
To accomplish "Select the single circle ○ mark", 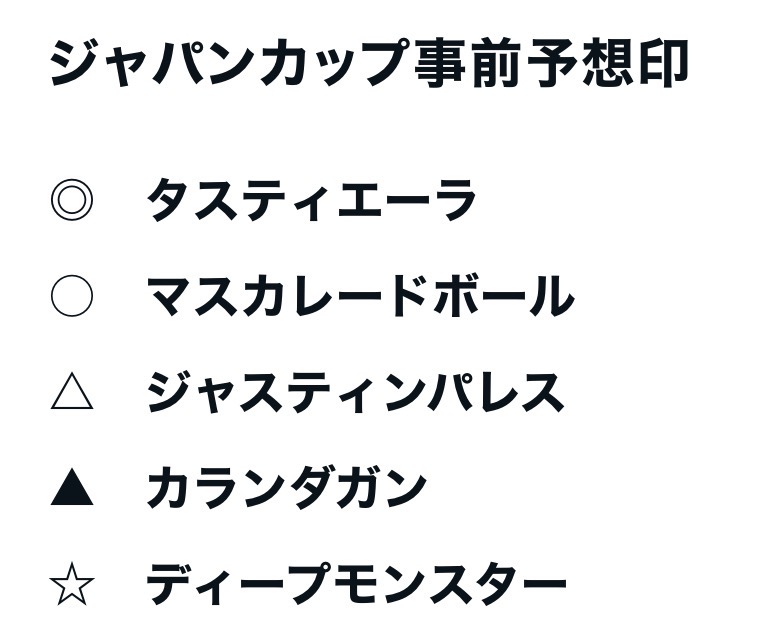I will click(71, 297).
